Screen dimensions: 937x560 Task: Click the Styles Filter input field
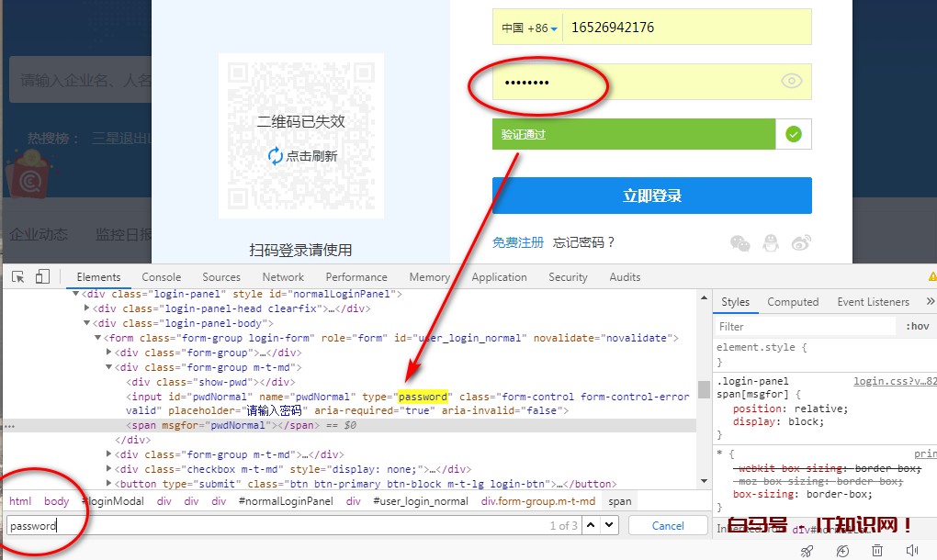click(804, 326)
